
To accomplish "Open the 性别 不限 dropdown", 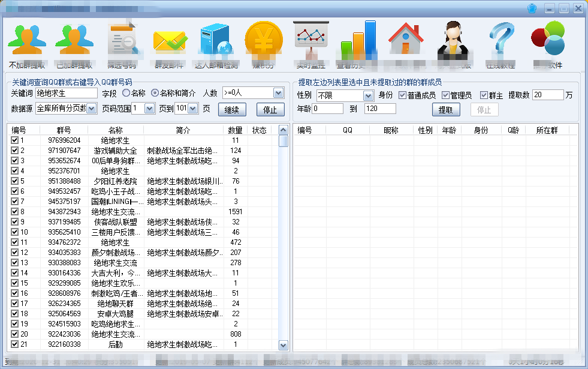I will tap(368, 96).
